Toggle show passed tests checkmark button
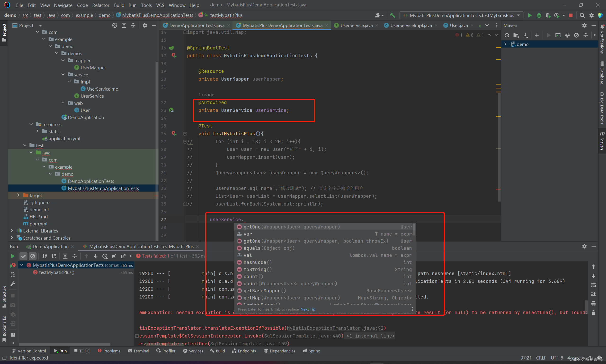The image size is (606, 364). coord(23,256)
